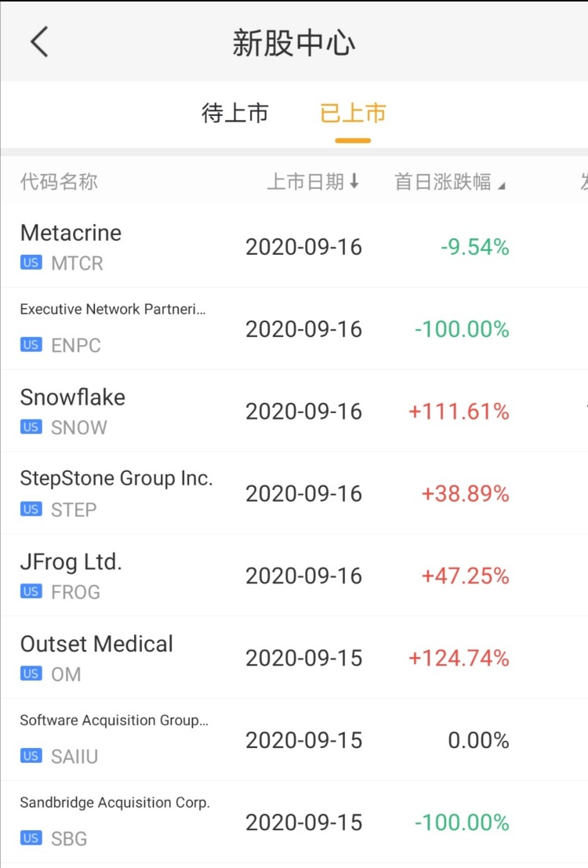
Task: Tap the US badge beside SAIIU
Action: pos(31,757)
